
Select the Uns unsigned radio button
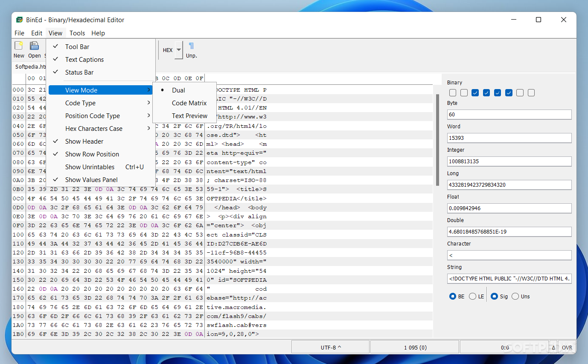pyautogui.click(x=515, y=296)
